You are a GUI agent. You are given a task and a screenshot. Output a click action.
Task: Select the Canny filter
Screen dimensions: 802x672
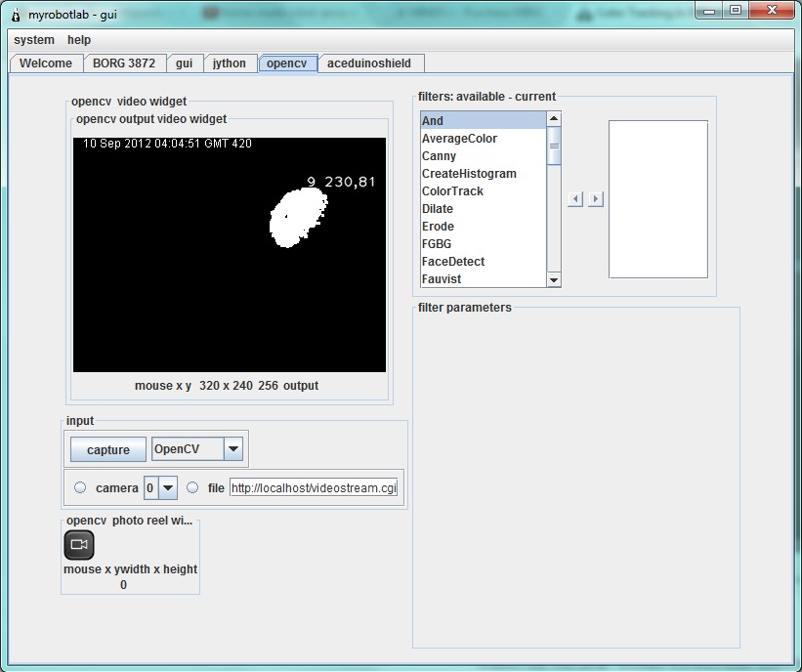484,156
